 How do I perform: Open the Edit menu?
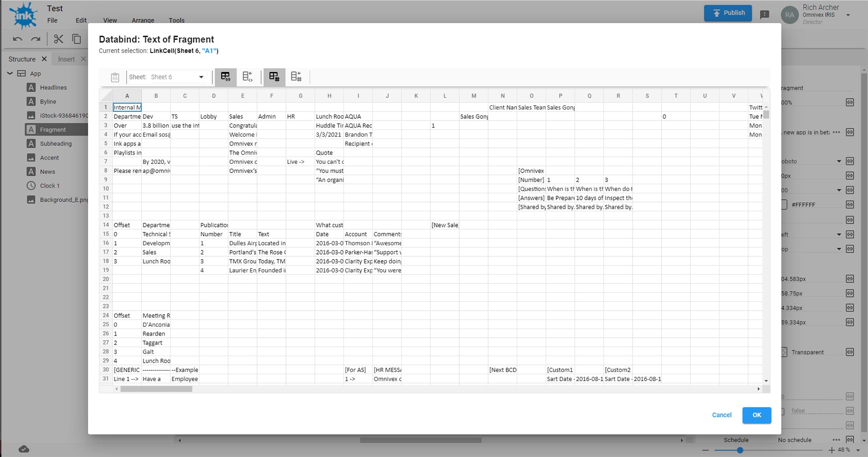81,20
